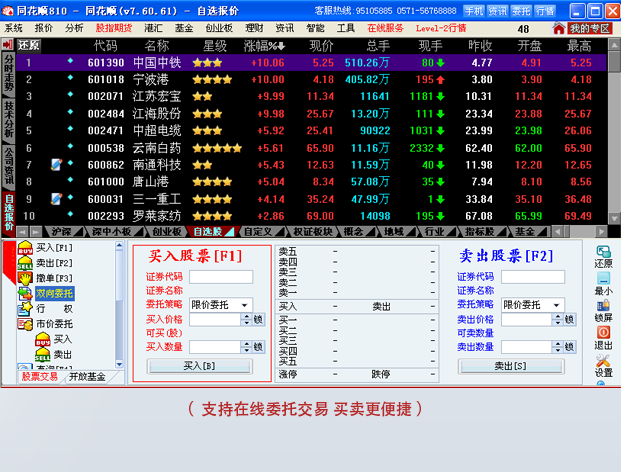Click the trade tree scroll-down arrow
621x472 pixels.
tap(119, 364)
